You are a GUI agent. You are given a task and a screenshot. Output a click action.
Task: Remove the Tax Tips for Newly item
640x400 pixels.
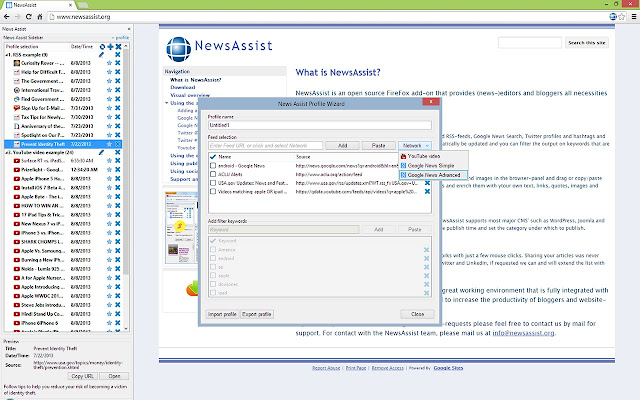coord(118,117)
